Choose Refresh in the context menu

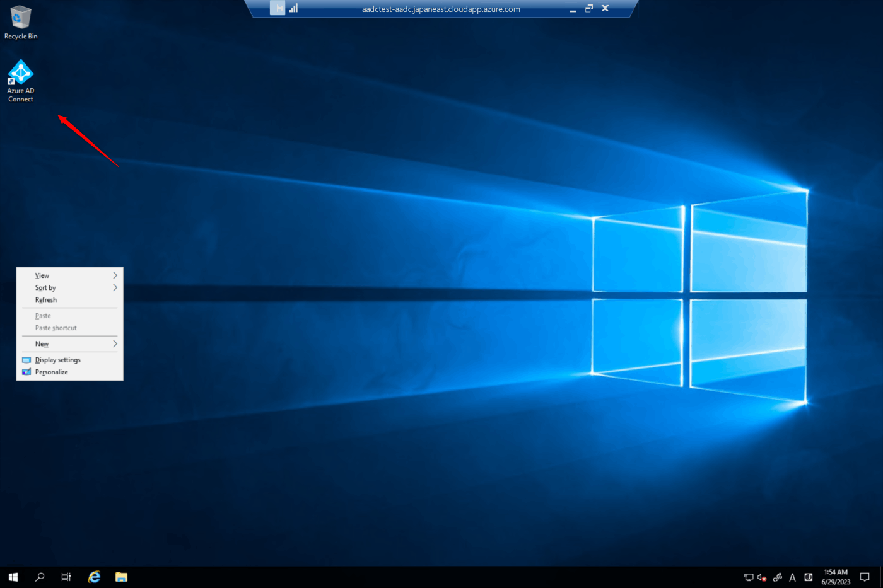point(69,300)
